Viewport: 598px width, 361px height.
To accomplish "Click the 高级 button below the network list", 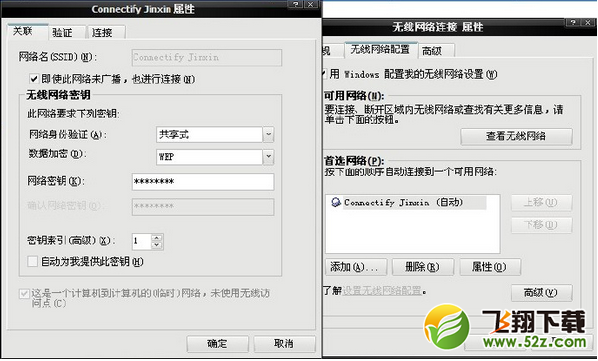I will pos(542,293).
